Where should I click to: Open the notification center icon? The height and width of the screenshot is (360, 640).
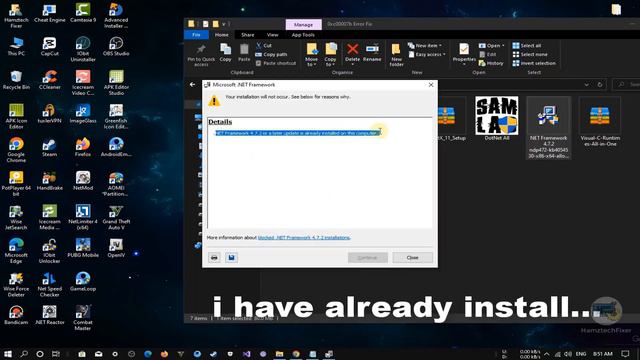tap(625, 354)
